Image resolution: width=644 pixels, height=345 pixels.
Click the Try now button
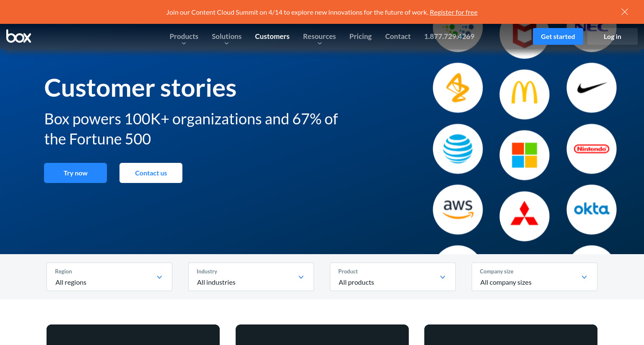[x=75, y=173]
